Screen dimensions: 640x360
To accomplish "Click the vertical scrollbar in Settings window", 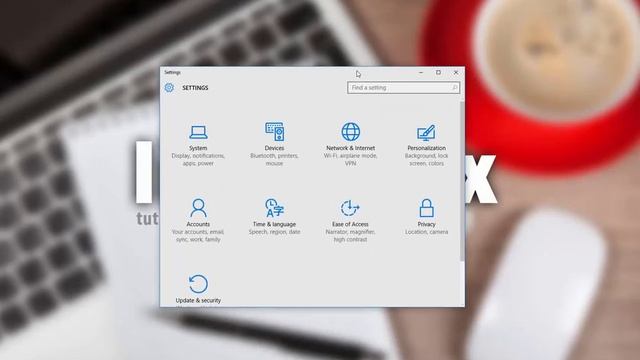I will coord(462,182).
